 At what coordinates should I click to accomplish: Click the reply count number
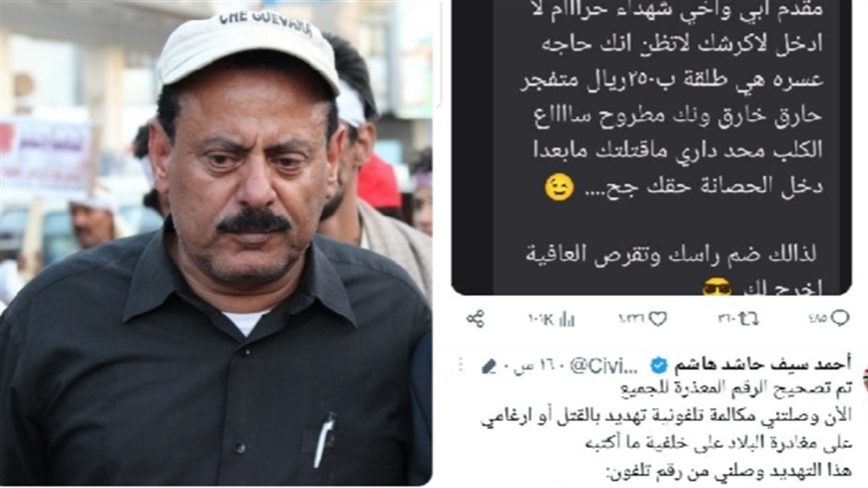click(817, 319)
